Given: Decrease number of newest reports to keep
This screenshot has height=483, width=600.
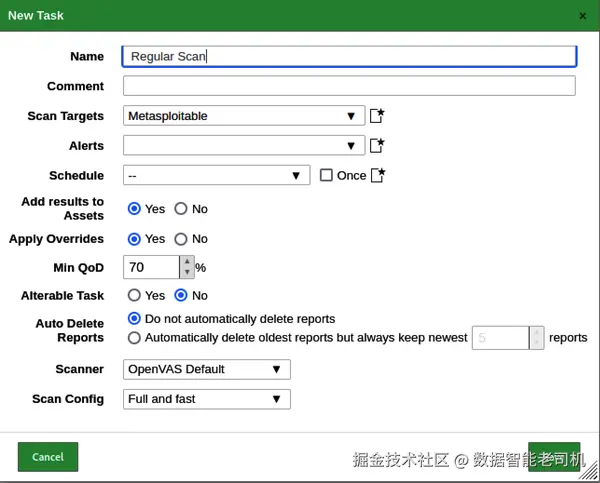Looking at the screenshot, I should point(536,343).
